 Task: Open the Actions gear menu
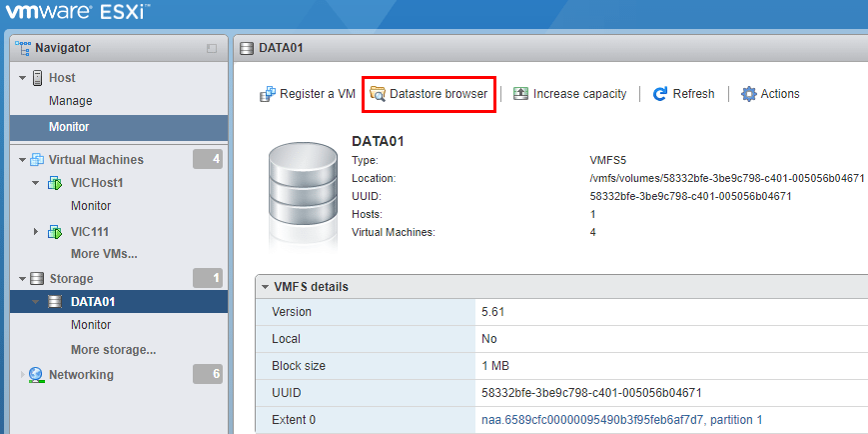coord(770,94)
